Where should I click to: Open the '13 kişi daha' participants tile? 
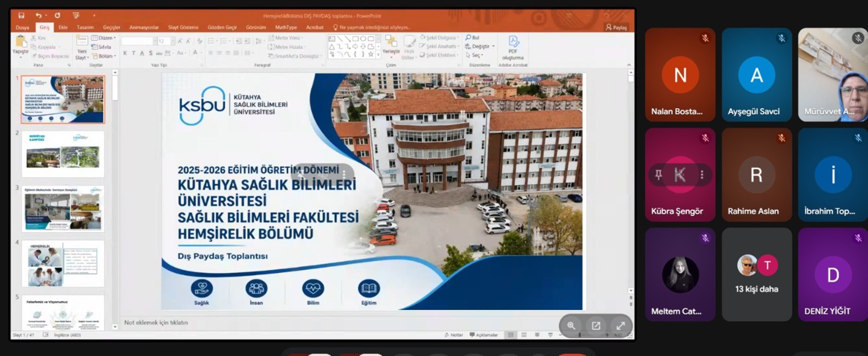[757, 274]
